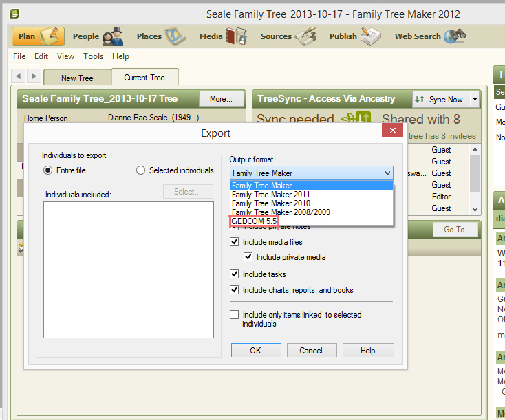This screenshot has height=420, width=505.
Task: Close the Export dialog
Action: point(392,130)
